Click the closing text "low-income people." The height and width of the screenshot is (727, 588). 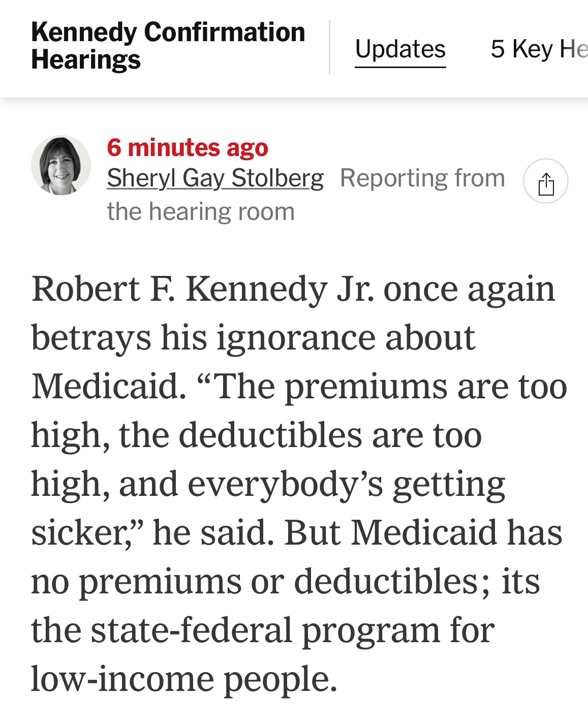(x=184, y=679)
